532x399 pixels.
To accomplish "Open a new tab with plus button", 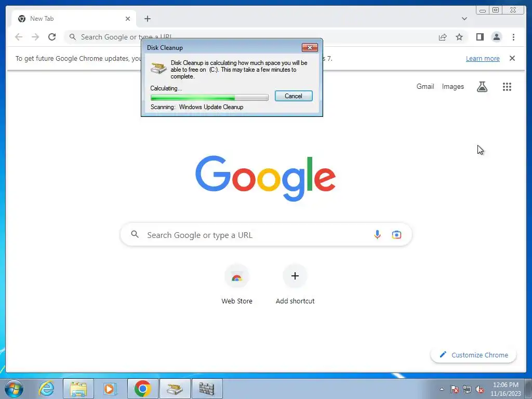I will tap(147, 19).
